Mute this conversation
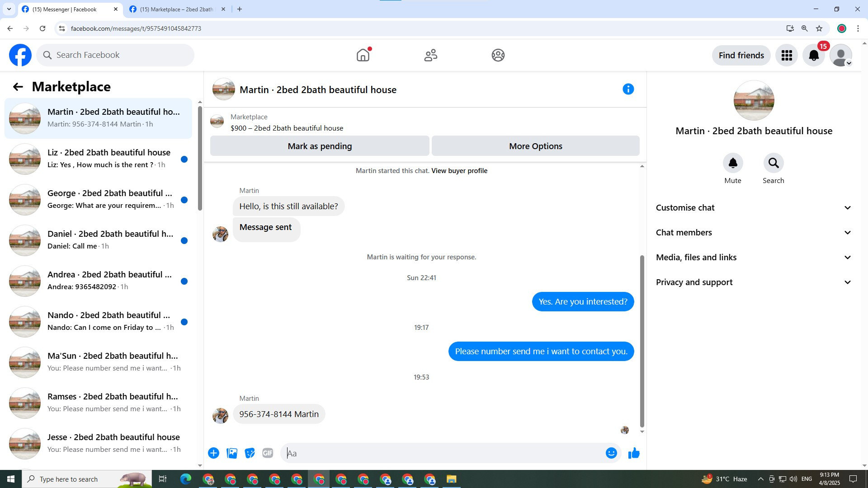 732,163
